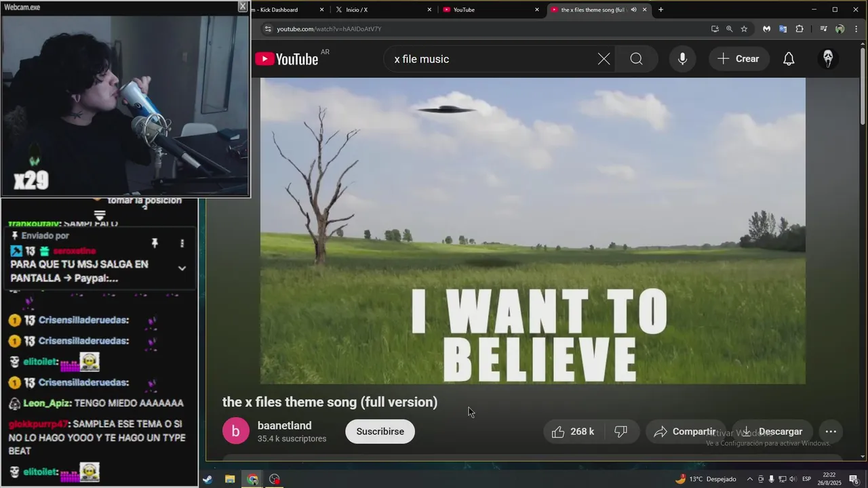Click chat user glokkpurrp47
Viewport: 868px width, 488px height.
pyautogui.click(x=38, y=424)
